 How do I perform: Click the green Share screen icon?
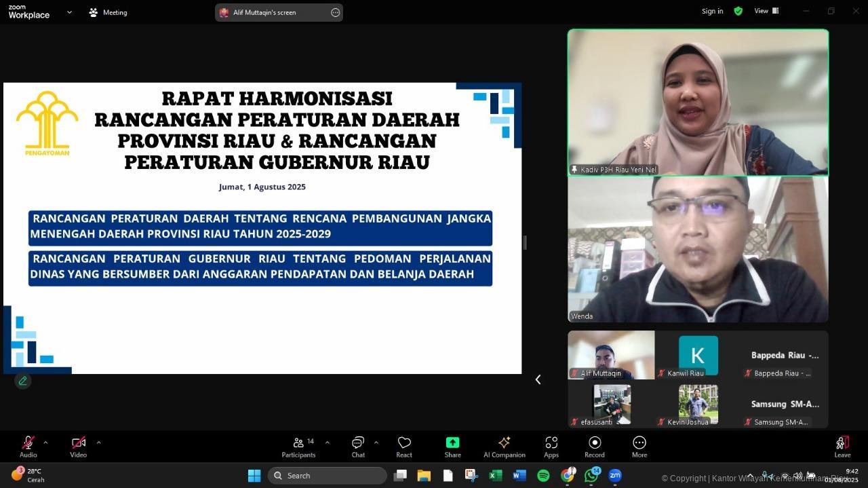click(x=452, y=445)
